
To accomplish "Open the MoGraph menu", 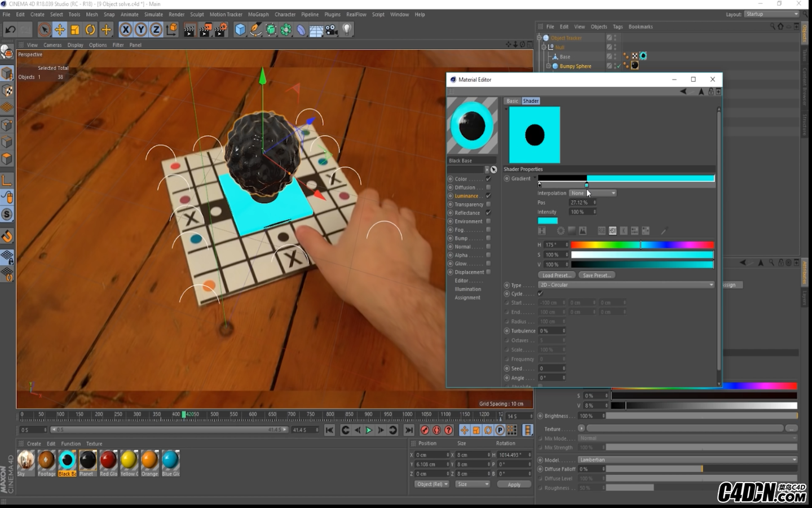I will (258, 15).
